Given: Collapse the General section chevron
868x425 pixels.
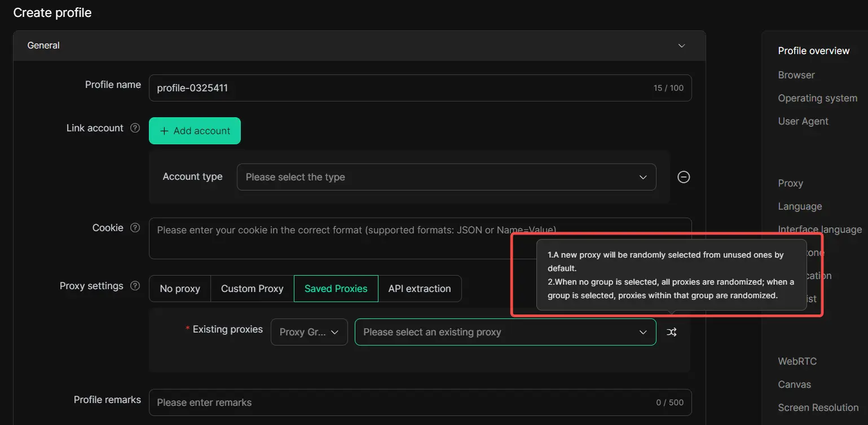Looking at the screenshot, I should [x=681, y=46].
